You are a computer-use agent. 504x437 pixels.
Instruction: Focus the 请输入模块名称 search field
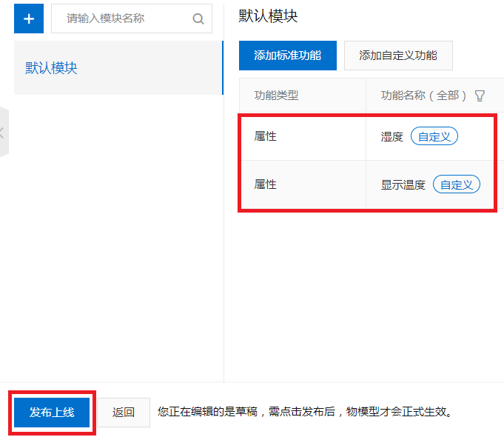[x=122, y=19]
